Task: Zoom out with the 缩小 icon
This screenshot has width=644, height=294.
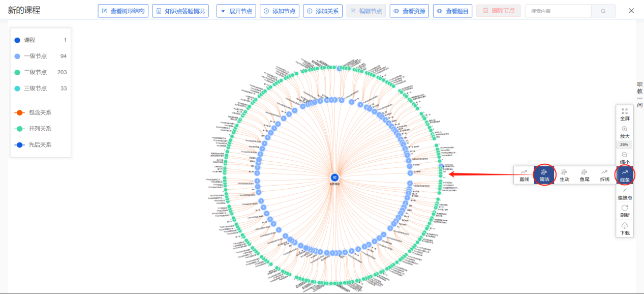Action: coord(625,156)
